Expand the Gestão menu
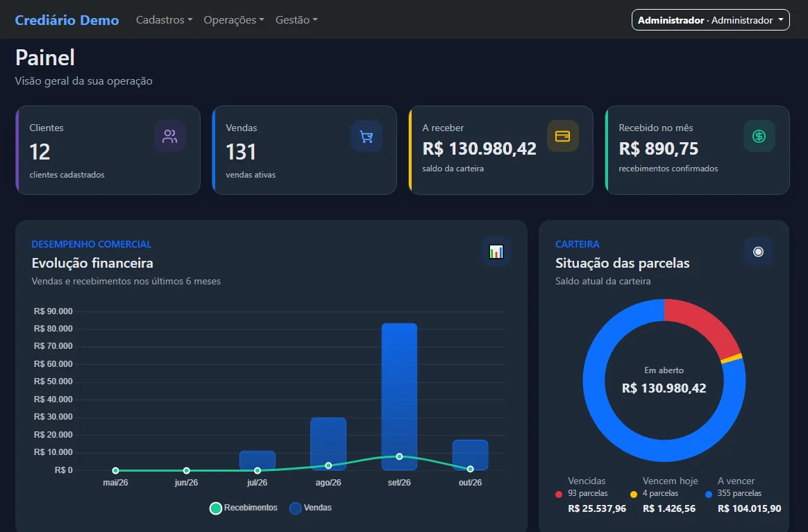808x532 pixels. [x=296, y=19]
